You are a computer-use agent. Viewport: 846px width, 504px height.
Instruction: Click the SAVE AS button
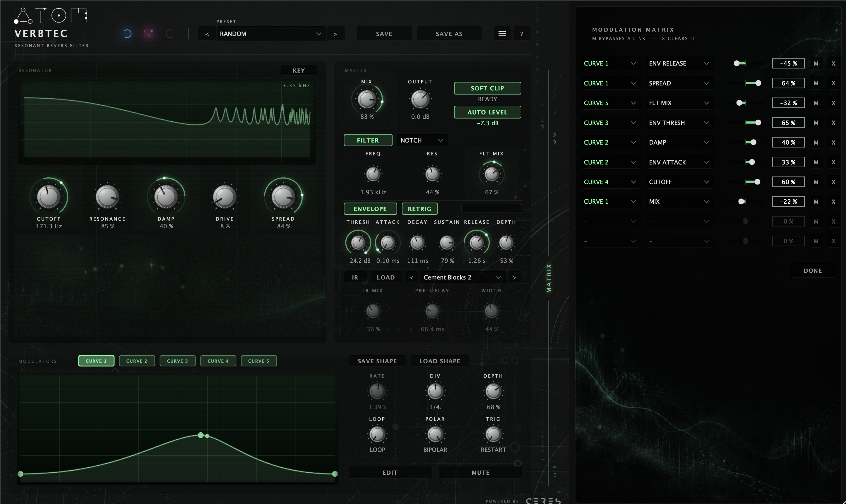(x=449, y=34)
